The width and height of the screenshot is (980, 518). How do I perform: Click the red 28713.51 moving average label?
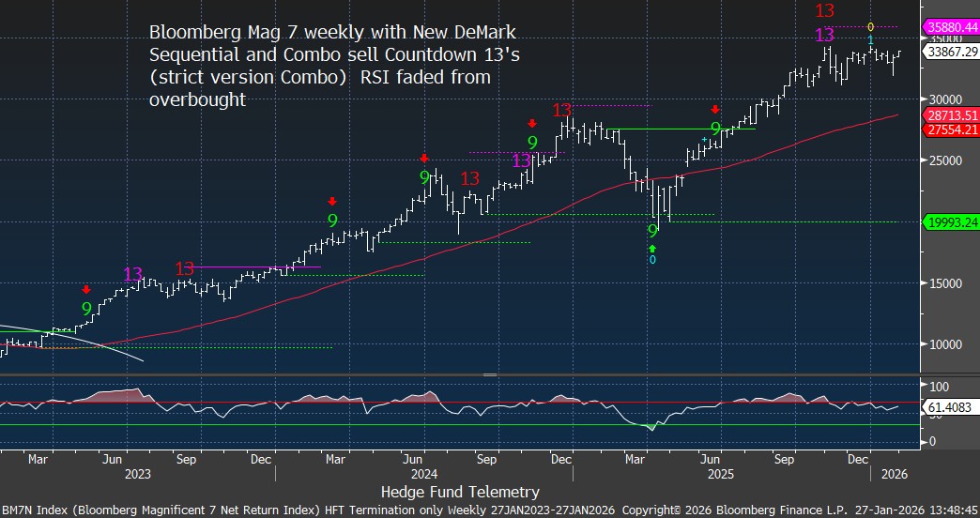951,115
